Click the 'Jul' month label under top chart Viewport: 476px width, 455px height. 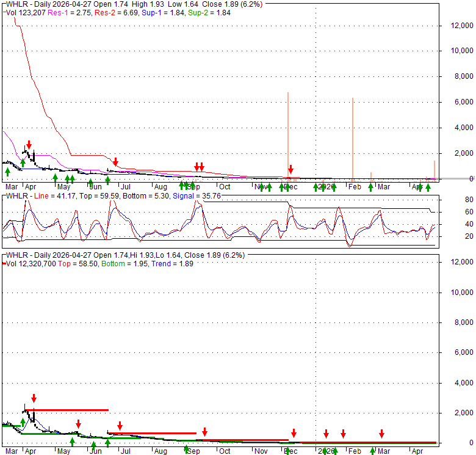click(x=125, y=186)
